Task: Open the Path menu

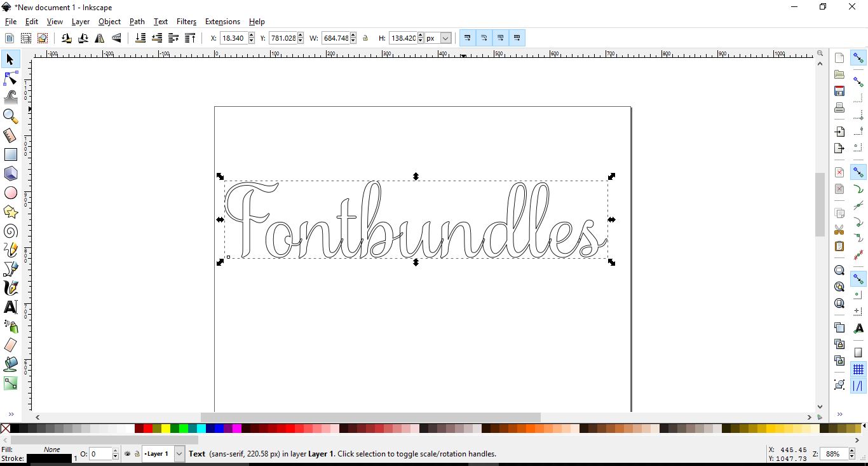Action: pos(137,21)
